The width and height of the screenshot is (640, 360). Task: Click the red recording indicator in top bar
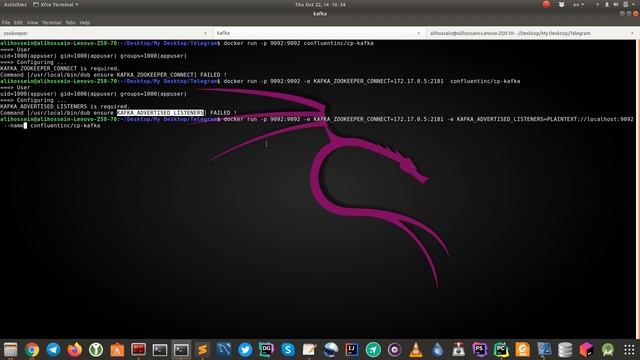pyautogui.click(x=546, y=4)
